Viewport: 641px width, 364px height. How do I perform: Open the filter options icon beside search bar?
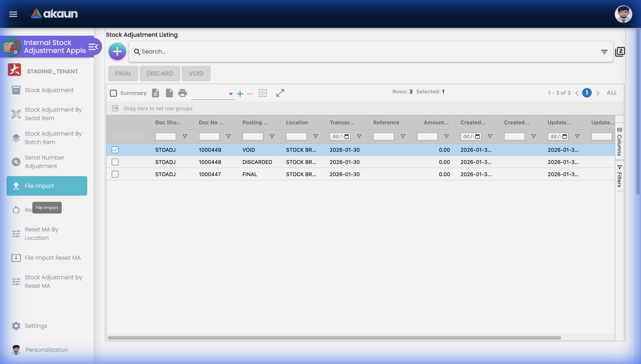(x=604, y=52)
